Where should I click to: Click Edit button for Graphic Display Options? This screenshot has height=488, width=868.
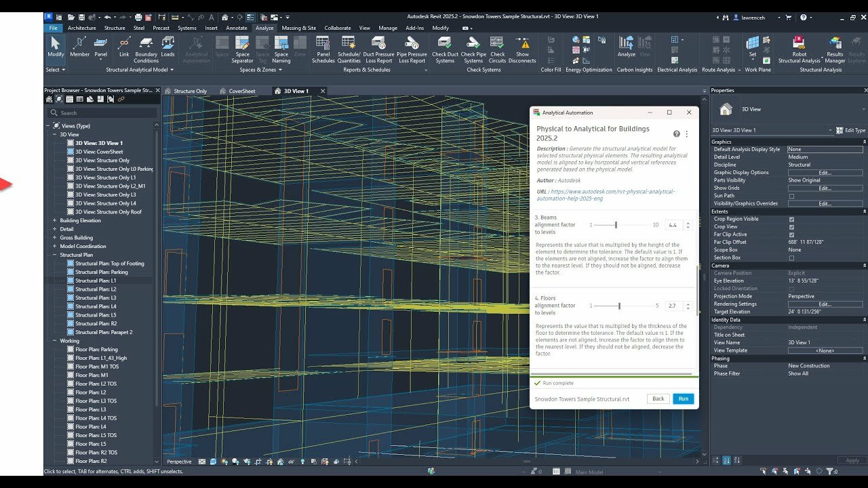(825, 172)
